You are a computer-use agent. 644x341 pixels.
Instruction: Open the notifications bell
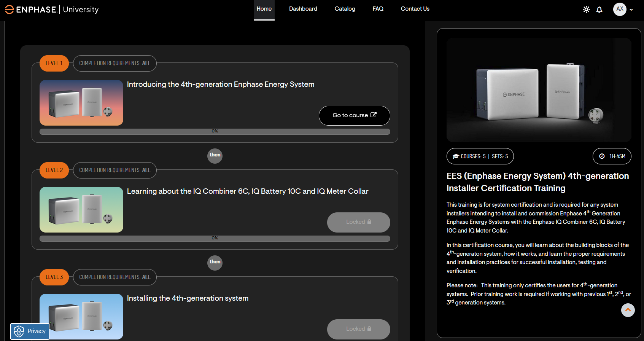click(599, 10)
